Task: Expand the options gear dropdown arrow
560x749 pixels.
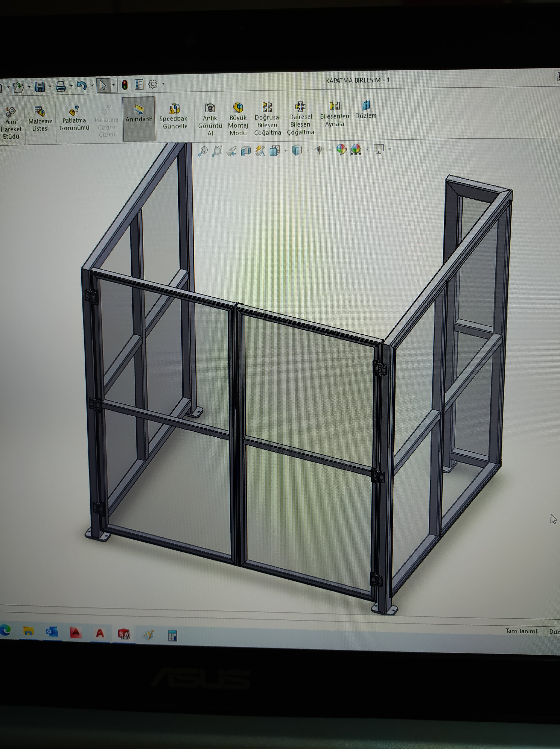Action: (163, 83)
